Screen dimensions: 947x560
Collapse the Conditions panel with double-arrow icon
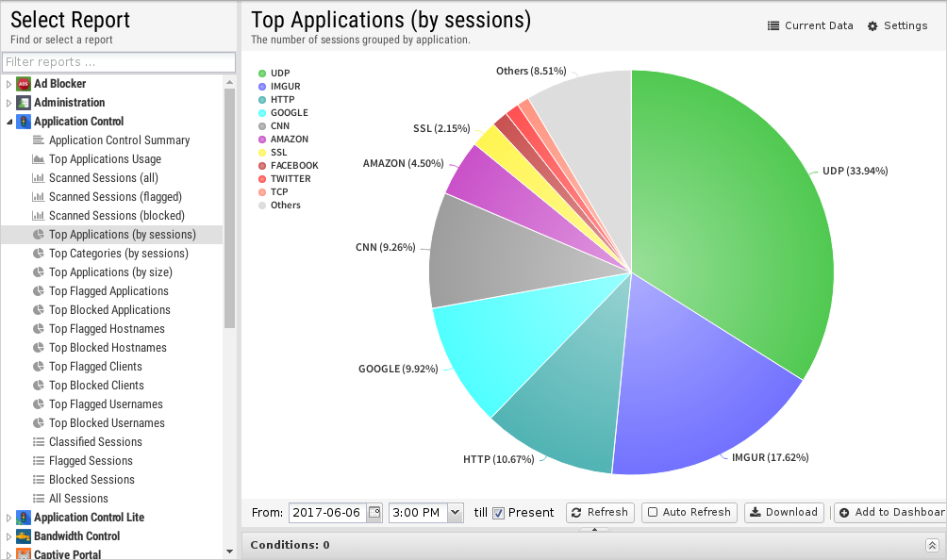coord(932,546)
